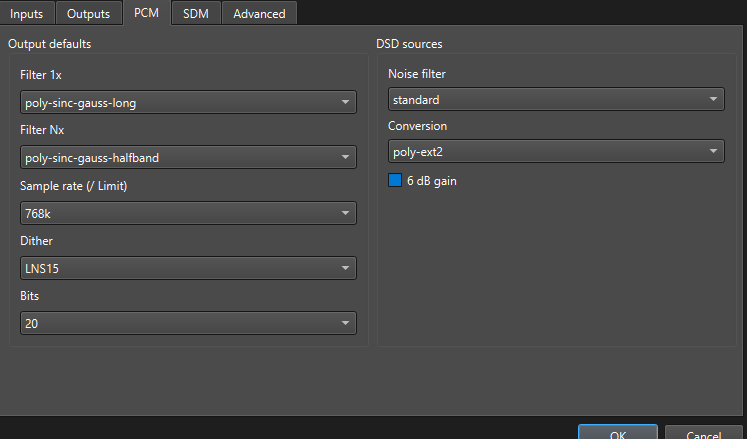Expand the Dither dropdown showing LNS15
747x439 pixels.
[187, 268]
